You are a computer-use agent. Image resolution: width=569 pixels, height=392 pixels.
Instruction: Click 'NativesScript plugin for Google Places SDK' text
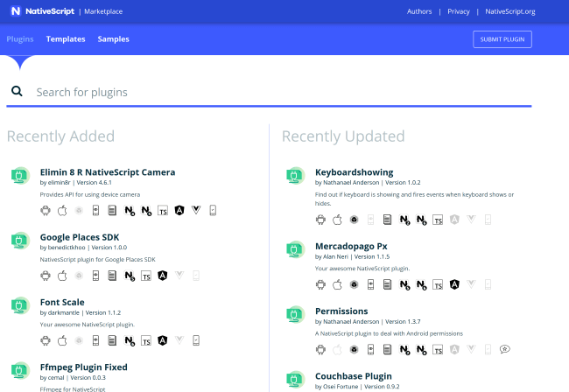point(98,260)
